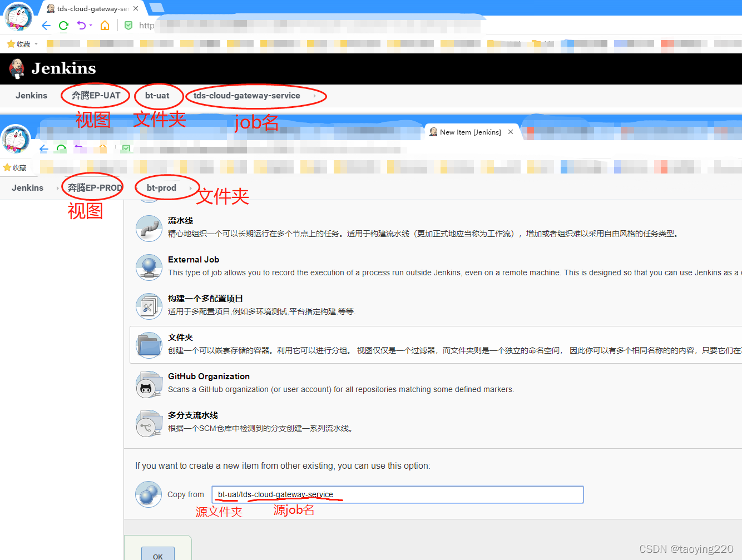Open the tds-cloud-gateway-service job breadcrumb
Viewport: 742px width, 560px height.
coord(247,96)
